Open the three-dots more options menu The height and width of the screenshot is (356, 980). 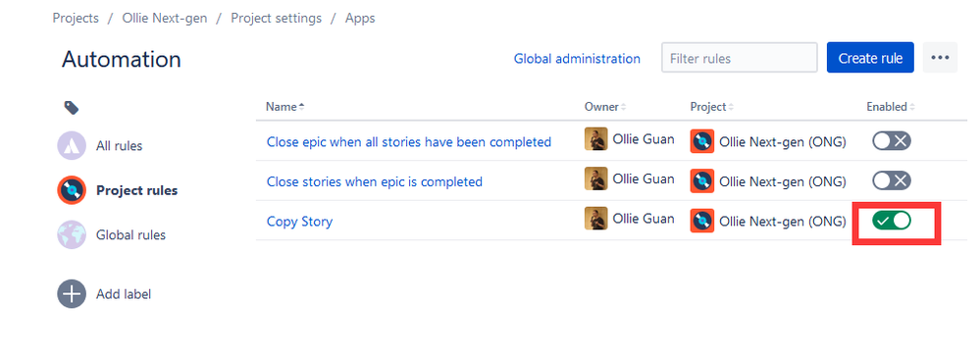point(940,58)
